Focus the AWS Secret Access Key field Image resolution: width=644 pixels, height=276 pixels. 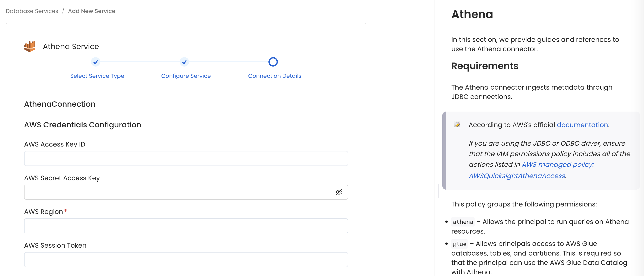(175, 192)
